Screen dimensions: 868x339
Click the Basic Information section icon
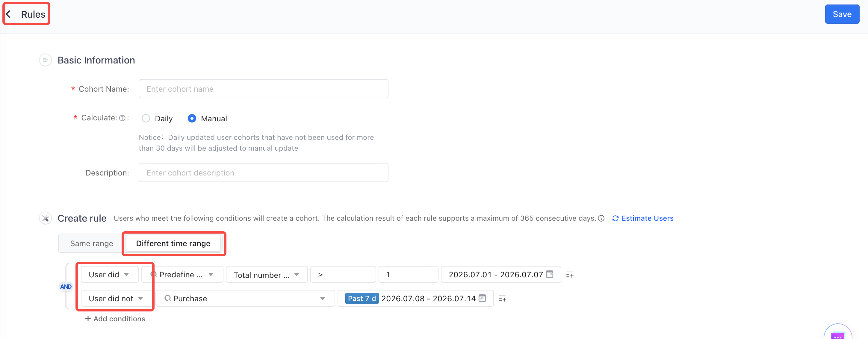[45, 60]
